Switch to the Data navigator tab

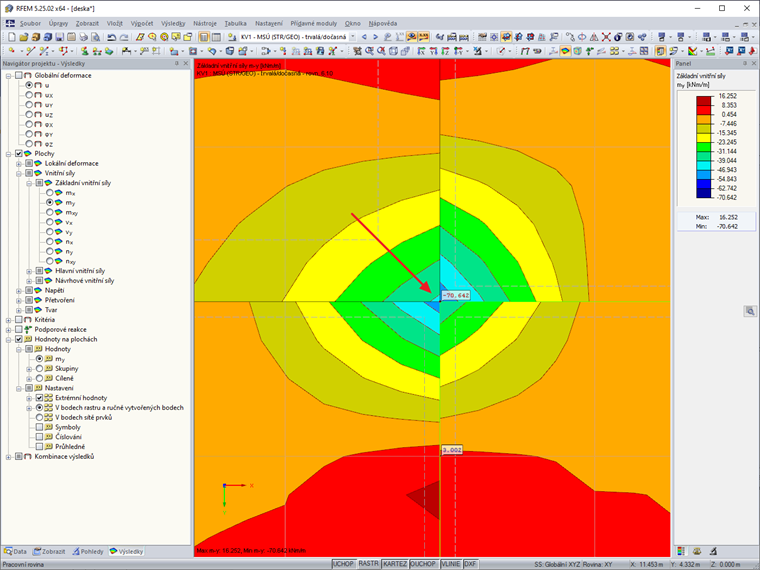coord(15,552)
